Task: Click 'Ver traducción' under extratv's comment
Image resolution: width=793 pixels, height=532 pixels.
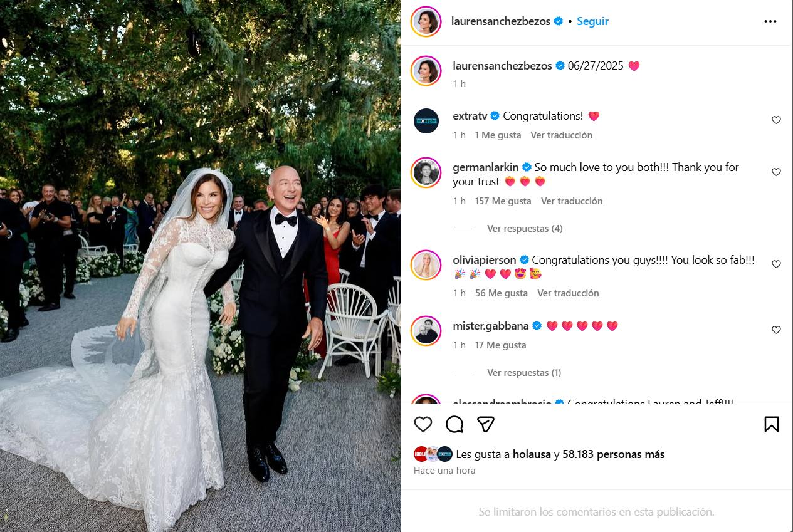Action: click(x=561, y=135)
